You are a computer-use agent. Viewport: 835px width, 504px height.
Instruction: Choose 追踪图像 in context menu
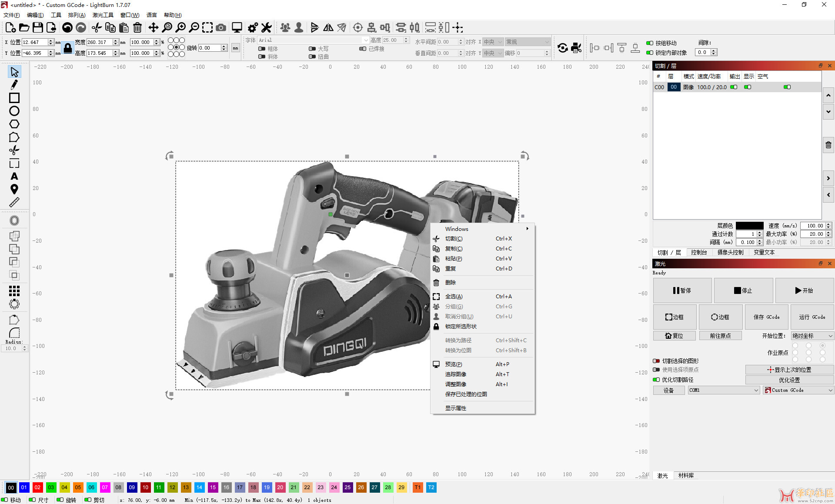coord(483,374)
